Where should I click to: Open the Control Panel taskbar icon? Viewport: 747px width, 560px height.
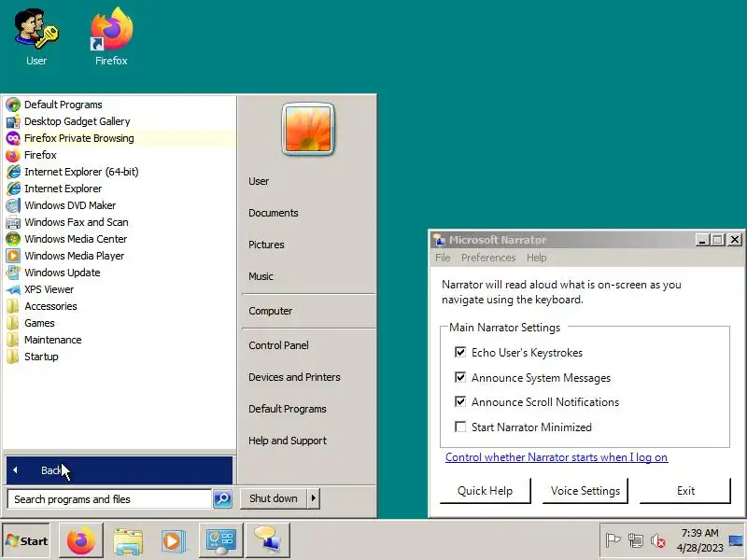[x=221, y=540]
